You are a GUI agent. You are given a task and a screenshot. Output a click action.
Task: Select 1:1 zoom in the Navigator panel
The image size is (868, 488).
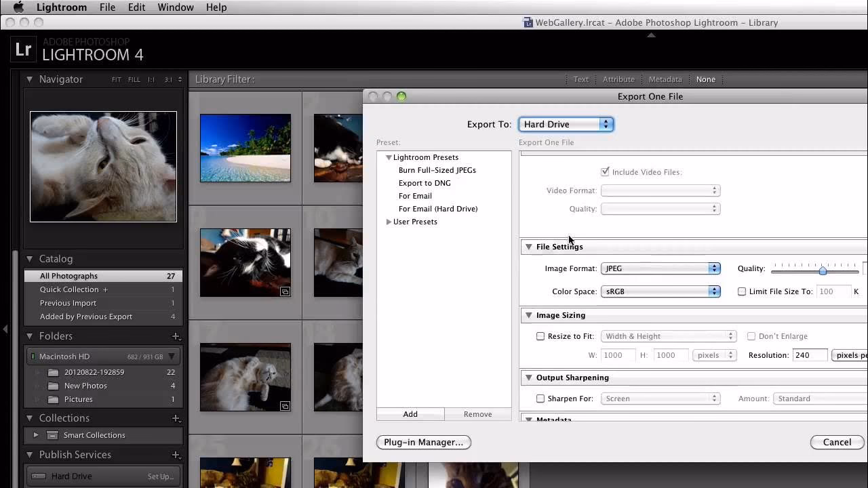(x=153, y=79)
